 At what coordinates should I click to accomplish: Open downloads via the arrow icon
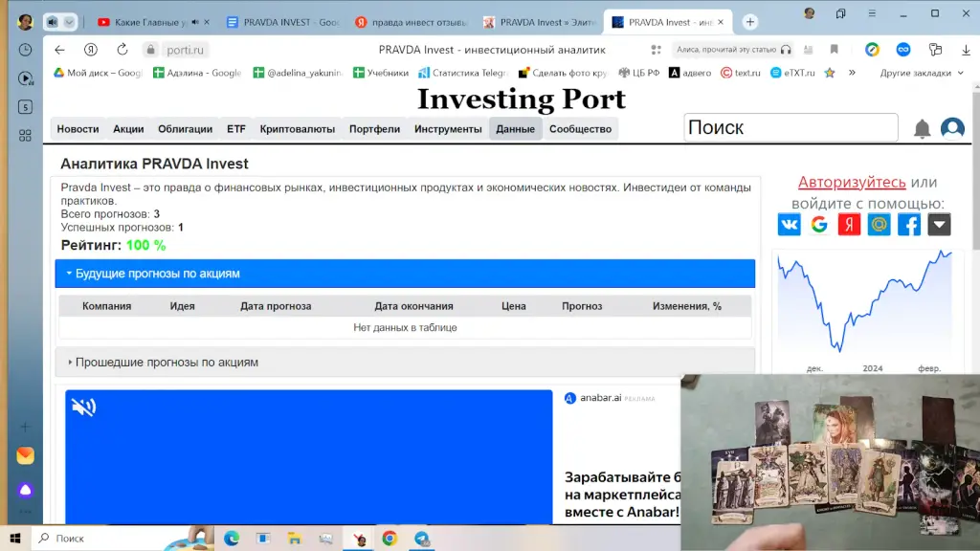pos(966,50)
